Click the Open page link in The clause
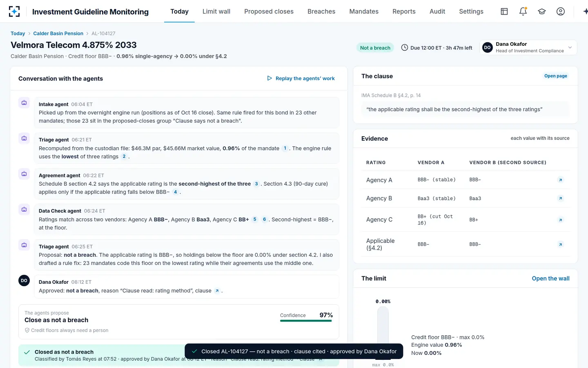The width and height of the screenshot is (588, 368). [x=555, y=76]
